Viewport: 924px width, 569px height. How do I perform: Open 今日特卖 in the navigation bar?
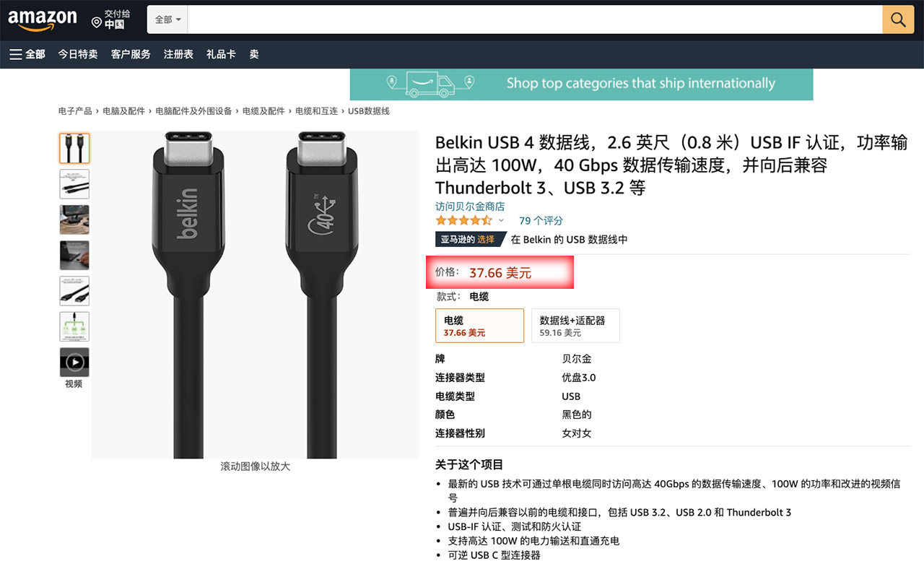(78, 54)
